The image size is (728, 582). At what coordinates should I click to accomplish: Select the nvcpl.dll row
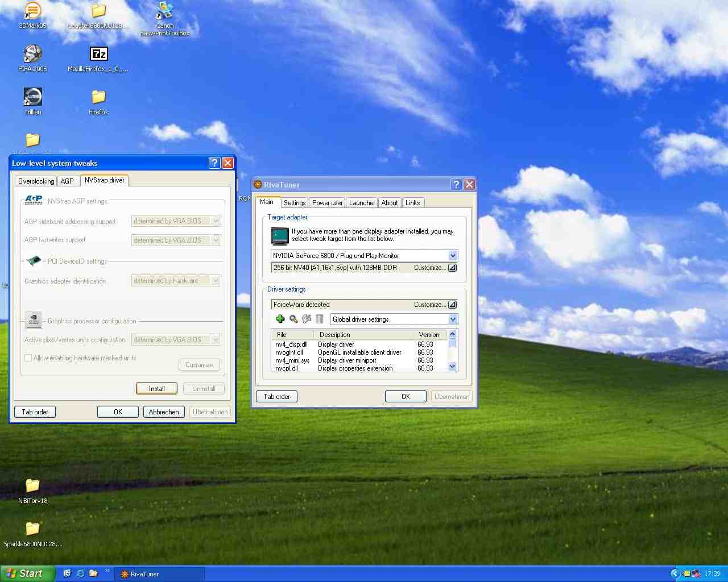(x=359, y=368)
